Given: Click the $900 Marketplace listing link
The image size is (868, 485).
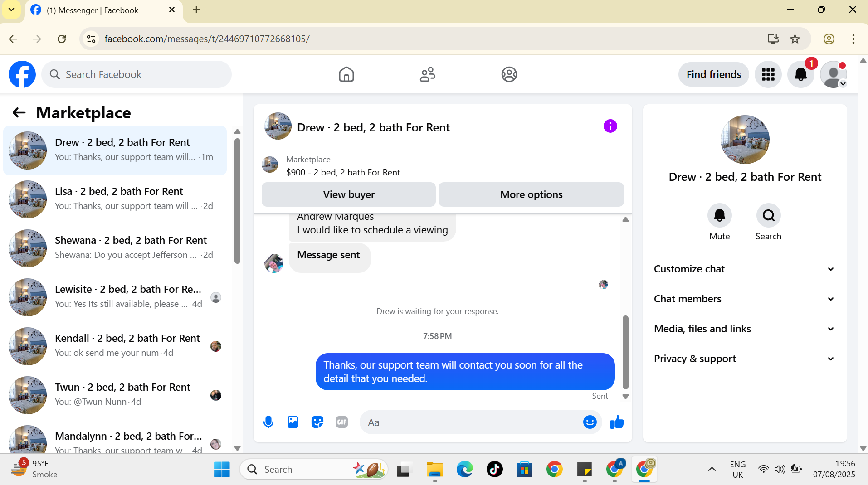Looking at the screenshot, I should point(343,172).
